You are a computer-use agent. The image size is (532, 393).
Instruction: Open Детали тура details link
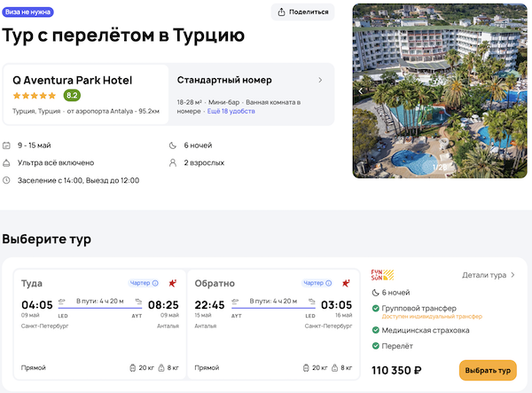(x=489, y=275)
